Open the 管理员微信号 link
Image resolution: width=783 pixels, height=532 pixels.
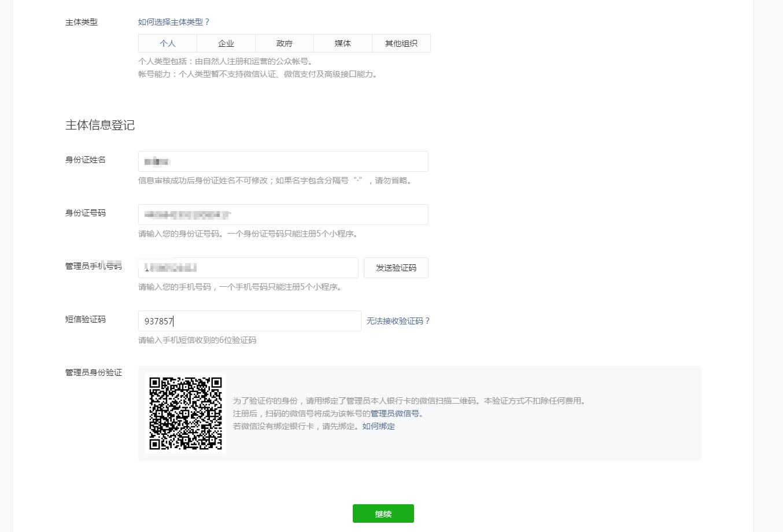[x=395, y=413]
